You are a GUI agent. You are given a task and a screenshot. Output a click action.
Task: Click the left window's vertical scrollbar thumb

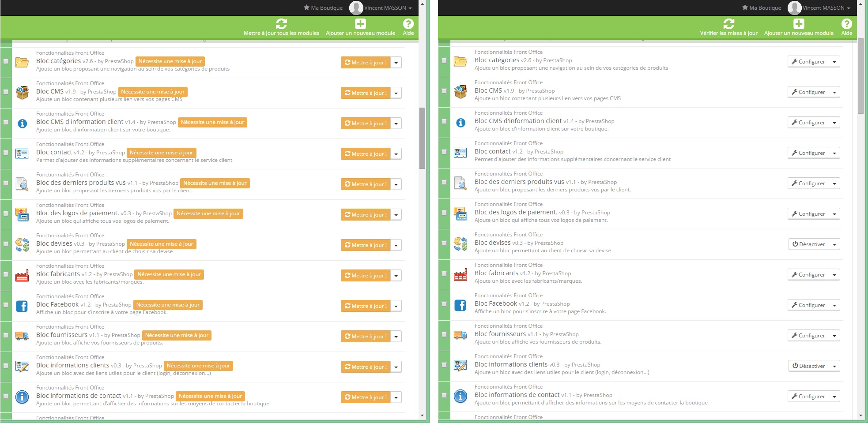[422, 138]
